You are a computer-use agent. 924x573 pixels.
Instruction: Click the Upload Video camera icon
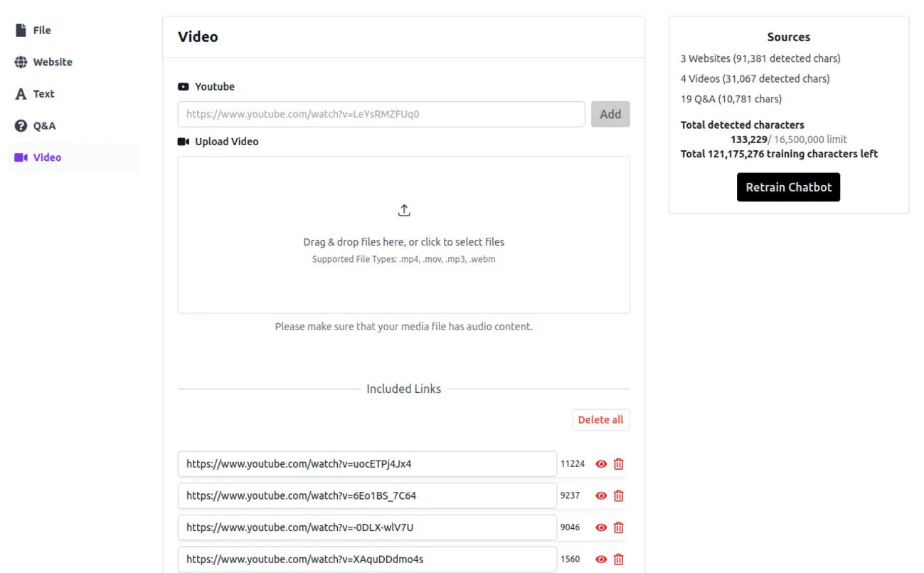[x=184, y=141]
